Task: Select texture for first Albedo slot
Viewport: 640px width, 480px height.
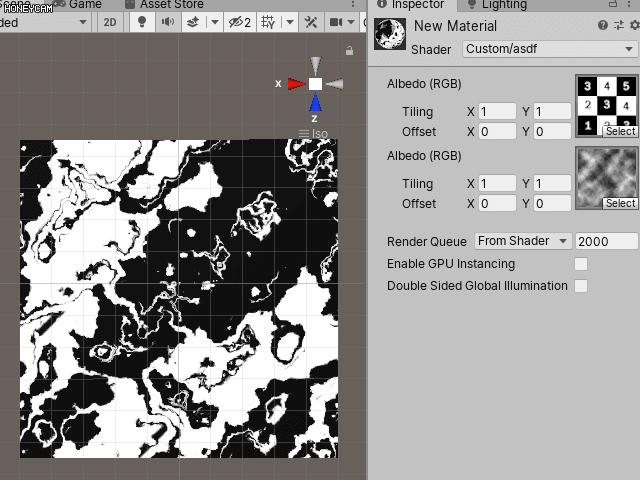Action: coord(620,131)
